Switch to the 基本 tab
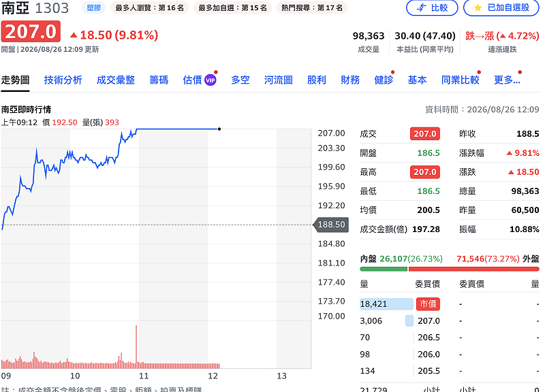545x392 pixels. tap(417, 80)
